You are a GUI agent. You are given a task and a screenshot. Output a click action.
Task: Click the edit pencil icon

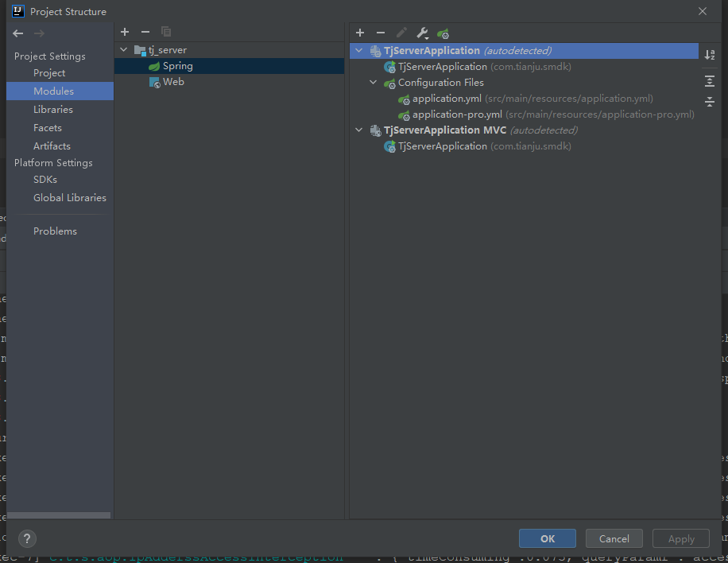[x=401, y=33]
